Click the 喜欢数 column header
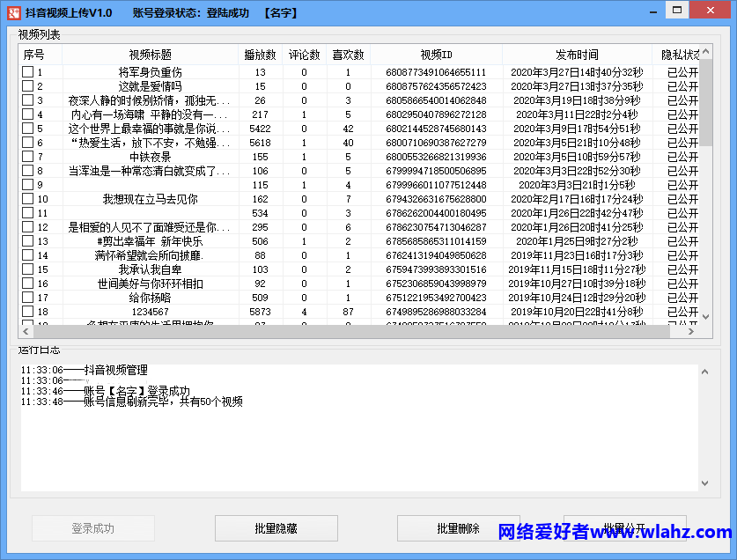The width and height of the screenshot is (737, 560). 349,55
